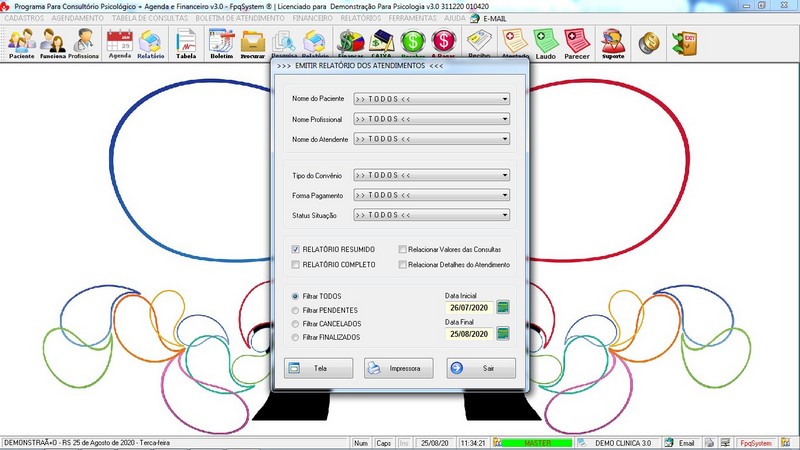800x450 pixels.
Task: Open the Atestado document icon
Action: tap(515, 43)
